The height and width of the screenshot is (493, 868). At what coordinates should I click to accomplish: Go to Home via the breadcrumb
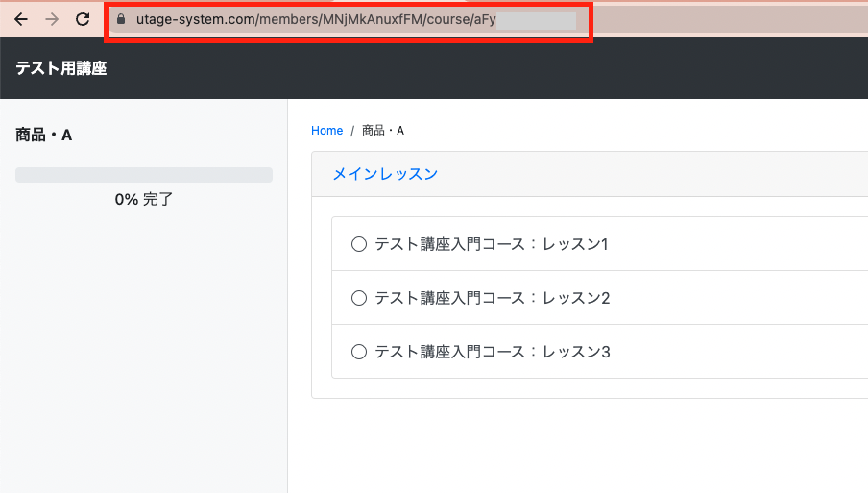326,131
